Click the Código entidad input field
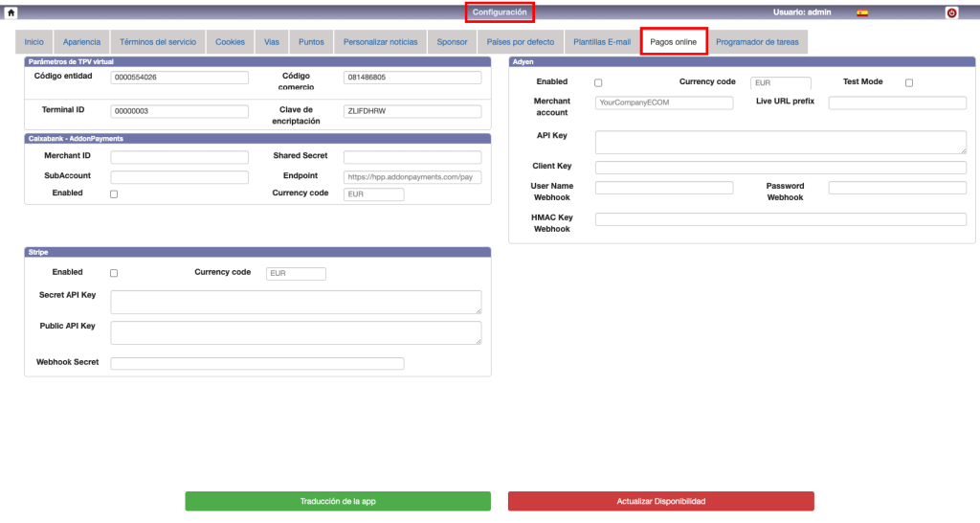The height and width of the screenshot is (523, 980). tap(179, 78)
